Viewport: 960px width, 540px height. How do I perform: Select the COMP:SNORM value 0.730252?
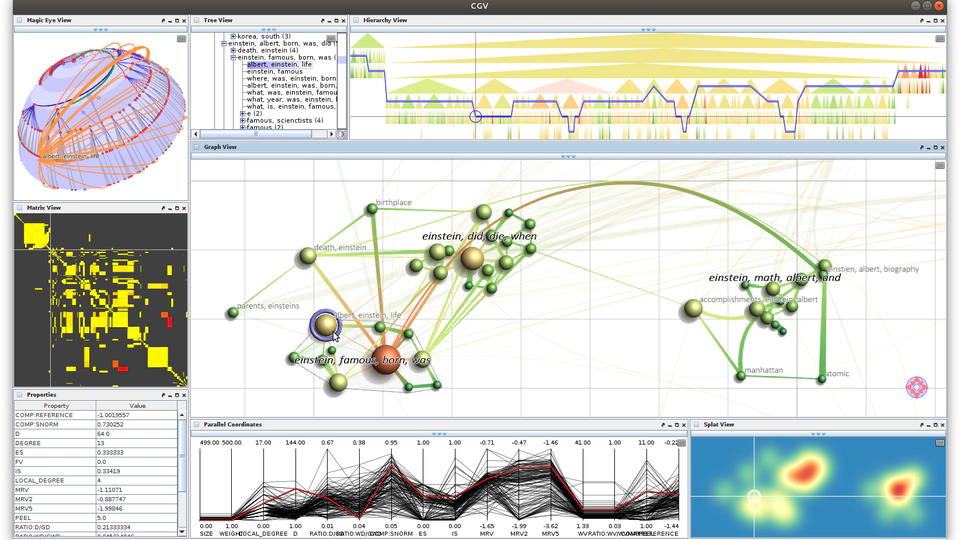coord(137,424)
